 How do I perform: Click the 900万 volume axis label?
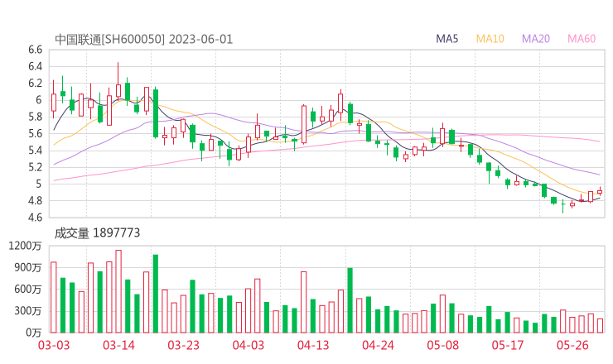28,267
